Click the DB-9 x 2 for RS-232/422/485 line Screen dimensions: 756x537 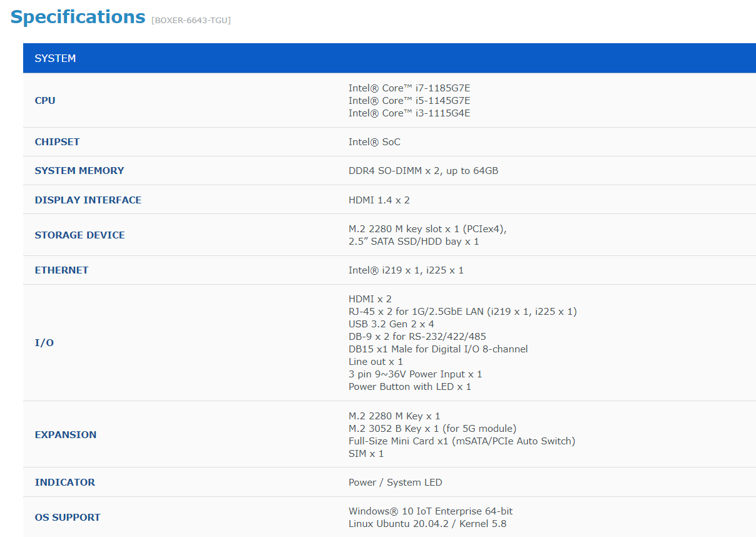click(x=417, y=337)
